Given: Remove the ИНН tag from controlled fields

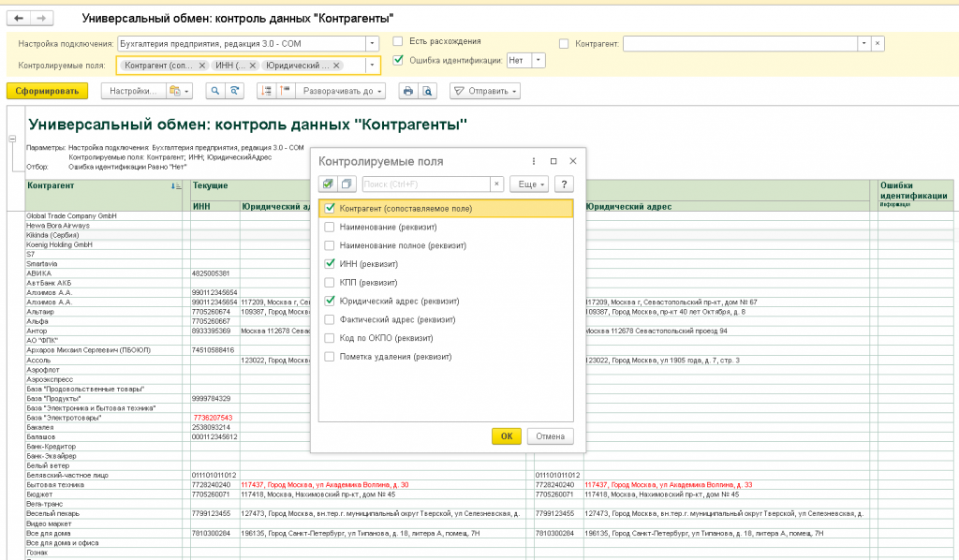Looking at the screenshot, I should [x=253, y=66].
